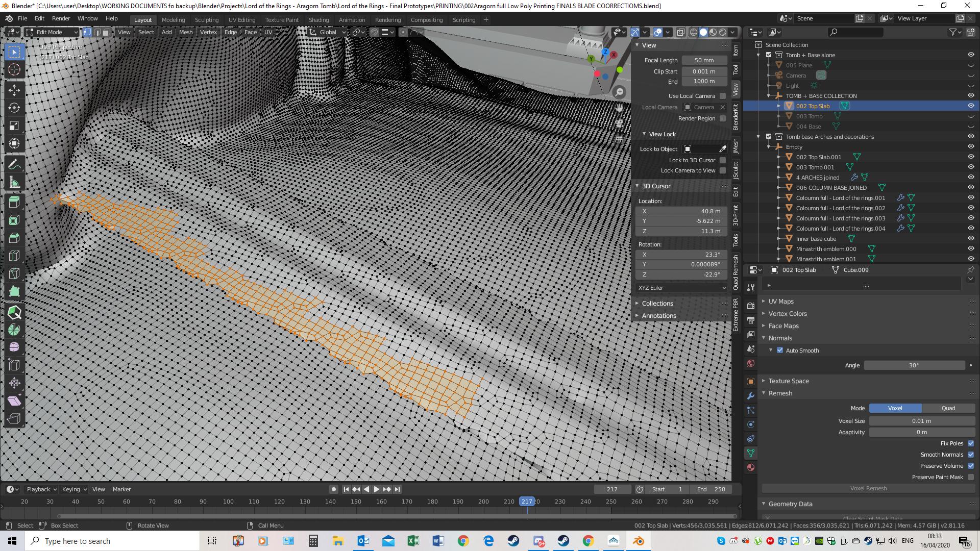Select the Cursor tool in toolbar
Image resolution: width=980 pixels, height=551 pixels.
pos(14,70)
